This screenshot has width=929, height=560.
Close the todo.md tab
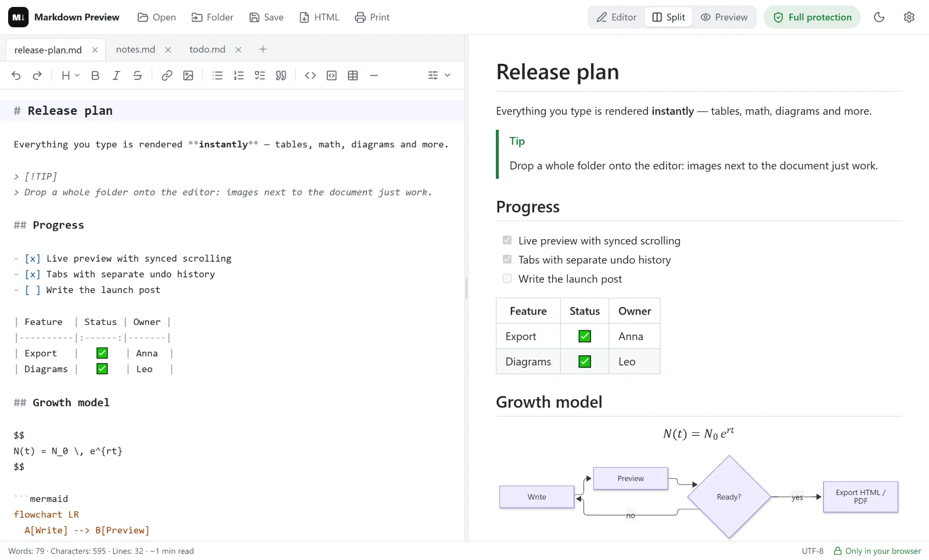pyautogui.click(x=238, y=50)
